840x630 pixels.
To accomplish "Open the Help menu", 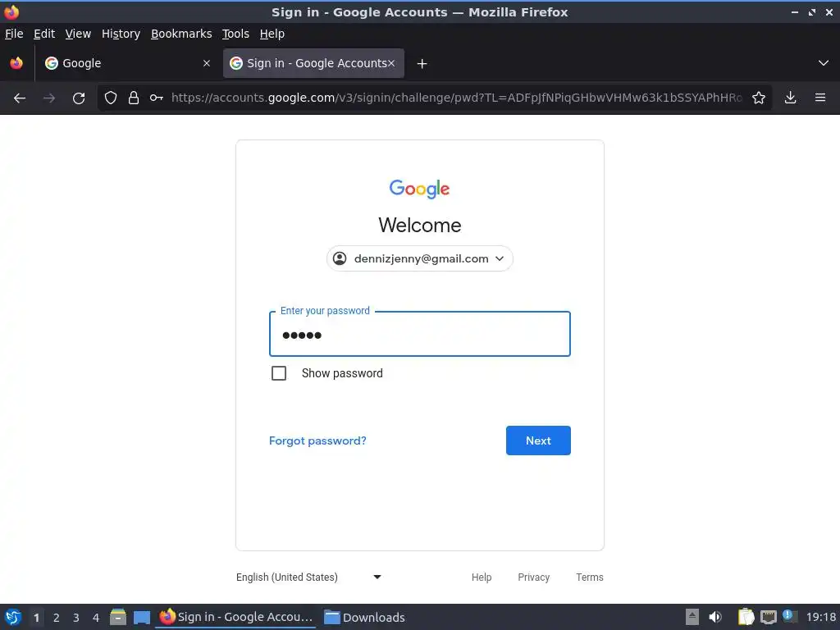I will (x=272, y=34).
